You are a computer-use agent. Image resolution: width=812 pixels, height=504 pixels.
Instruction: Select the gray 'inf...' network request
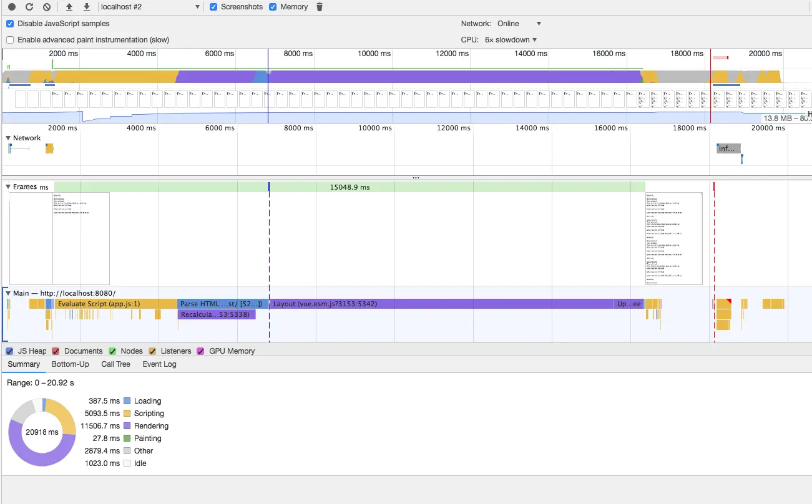point(728,148)
